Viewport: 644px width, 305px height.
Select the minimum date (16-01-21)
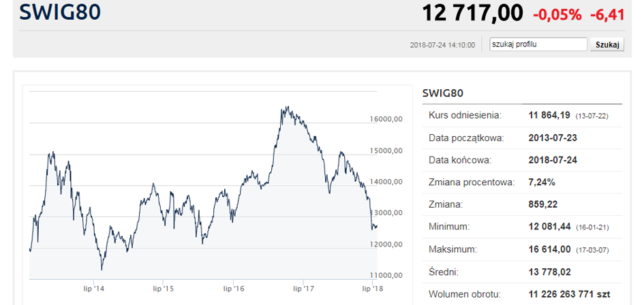pyautogui.click(x=592, y=227)
